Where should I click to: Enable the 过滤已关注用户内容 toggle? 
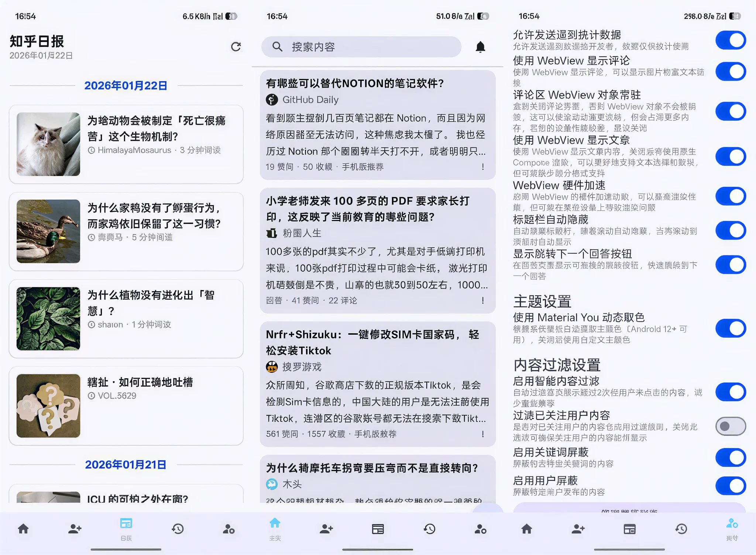(x=730, y=426)
